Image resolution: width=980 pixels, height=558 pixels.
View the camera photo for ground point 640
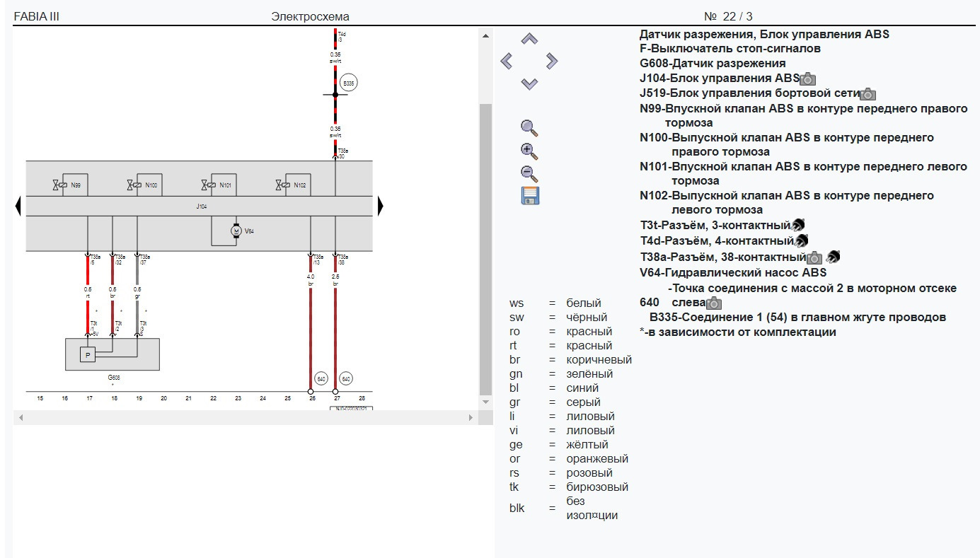pos(714,303)
